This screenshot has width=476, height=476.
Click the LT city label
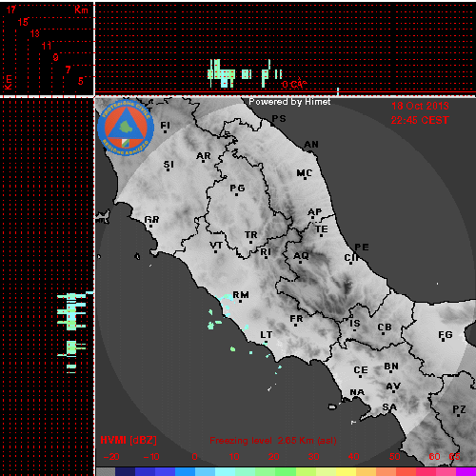coord(267,335)
